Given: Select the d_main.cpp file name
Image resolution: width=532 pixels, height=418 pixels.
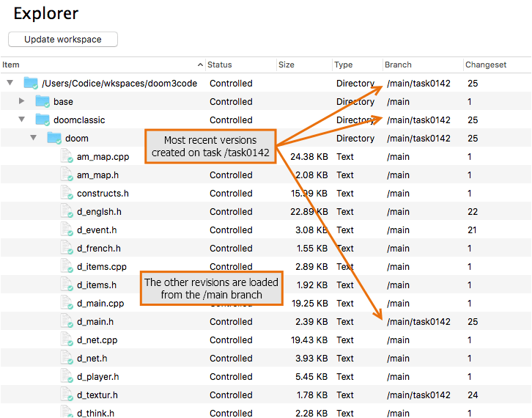Looking at the screenshot, I should click(x=100, y=304).
